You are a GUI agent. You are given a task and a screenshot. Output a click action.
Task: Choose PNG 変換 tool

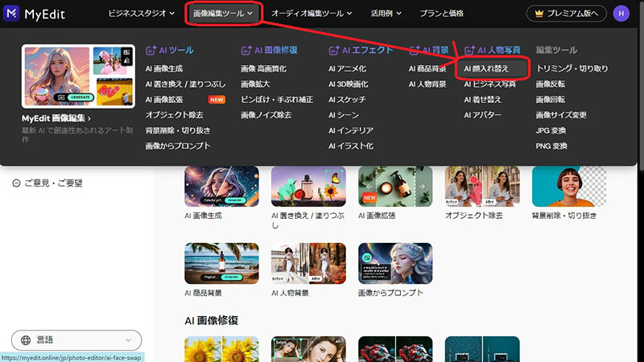pyautogui.click(x=551, y=146)
